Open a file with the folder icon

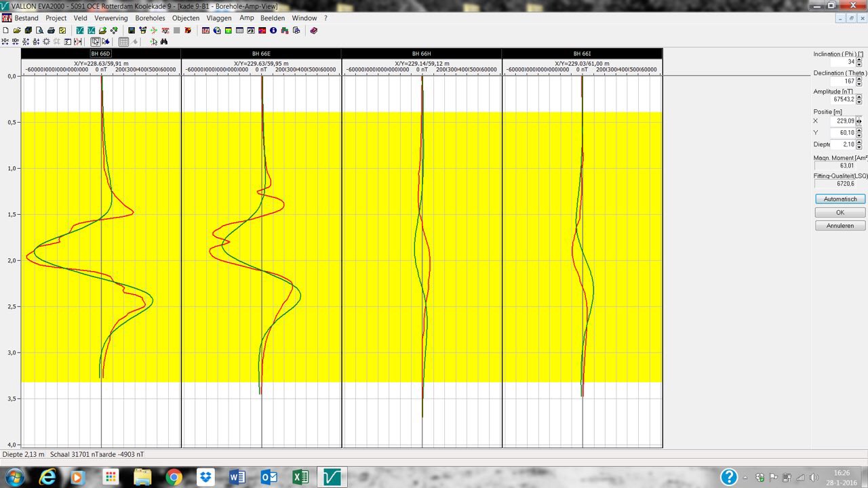point(17,30)
